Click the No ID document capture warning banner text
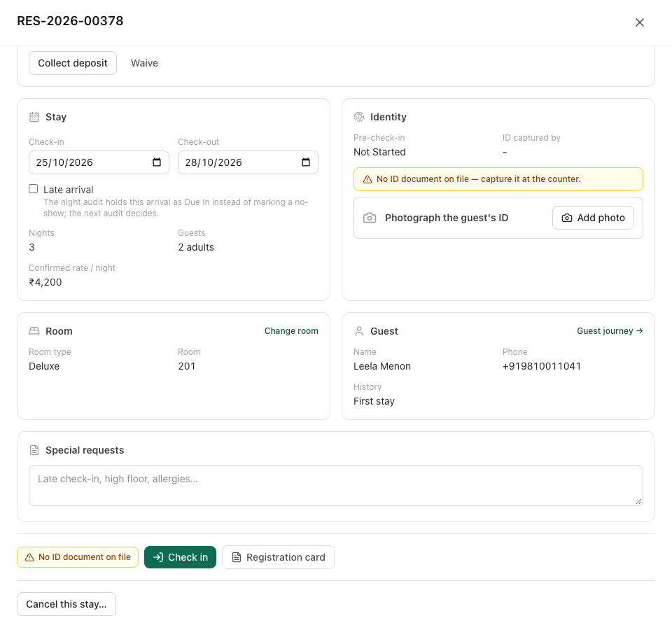 pos(479,179)
